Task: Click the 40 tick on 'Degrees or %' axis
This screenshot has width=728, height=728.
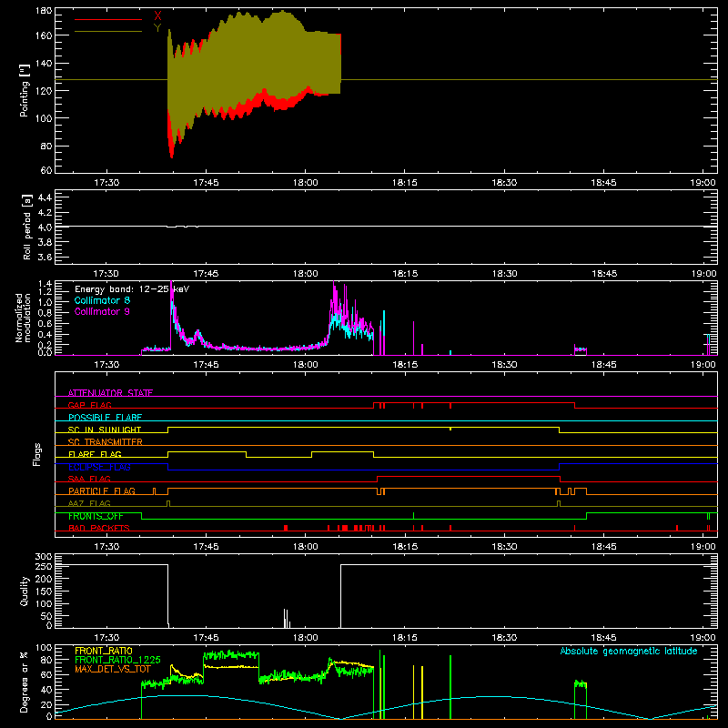Action: pyautogui.click(x=46, y=690)
